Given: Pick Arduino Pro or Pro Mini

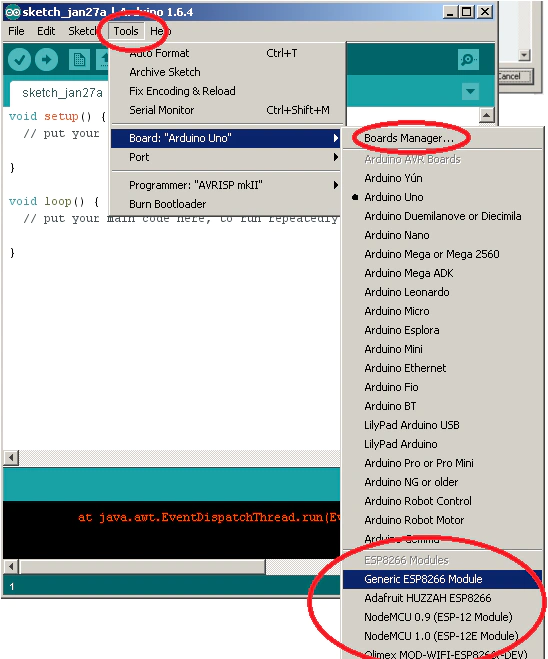Looking at the screenshot, I should pyautogui.click(x=443, y=463).
